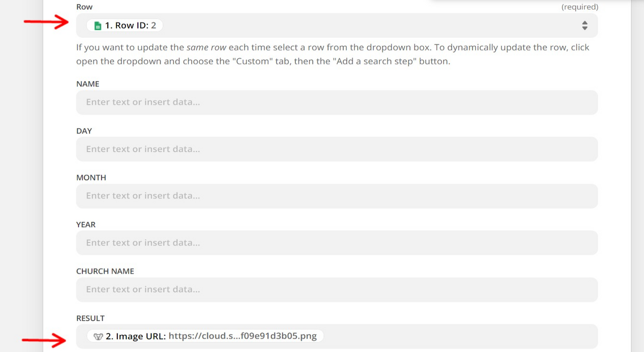644x352 pixels.
Task: Focus the YEAR input field
Action: coord(337,242)
